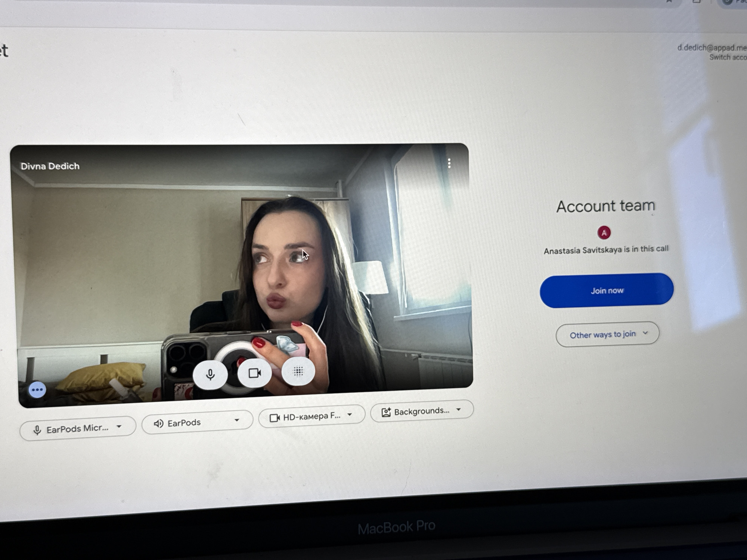
Task: Click the d.dedich@appad.me account email
Action: (x=712, y=47)
